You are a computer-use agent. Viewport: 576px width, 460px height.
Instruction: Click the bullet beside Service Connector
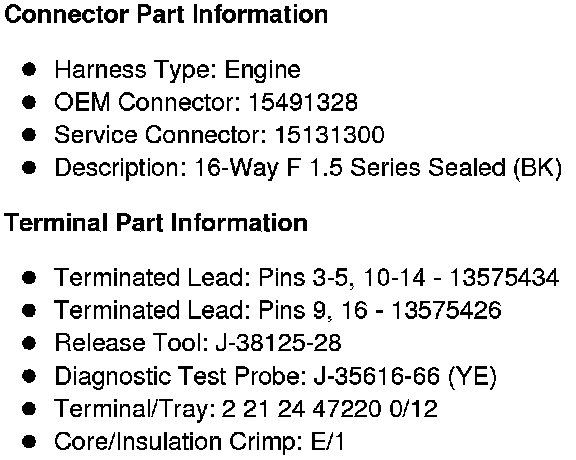click(29, 134)
